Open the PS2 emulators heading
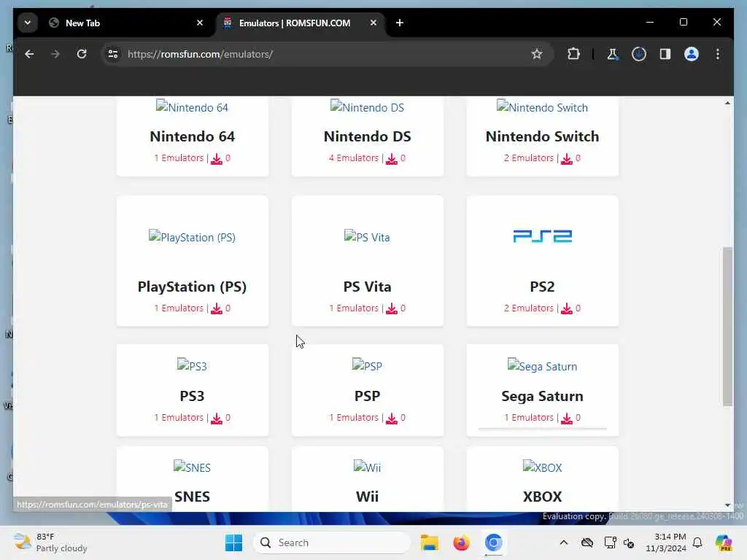This screenshot has width=747, height=560. pos(543,287)
